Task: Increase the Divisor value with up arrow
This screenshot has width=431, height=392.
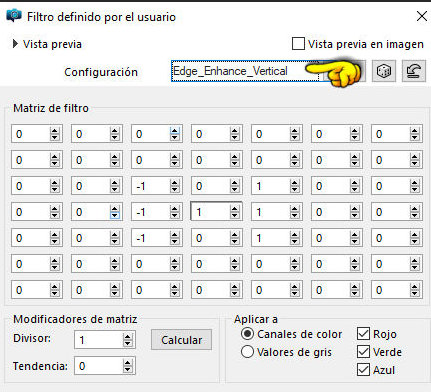Action: pos(127,337)
